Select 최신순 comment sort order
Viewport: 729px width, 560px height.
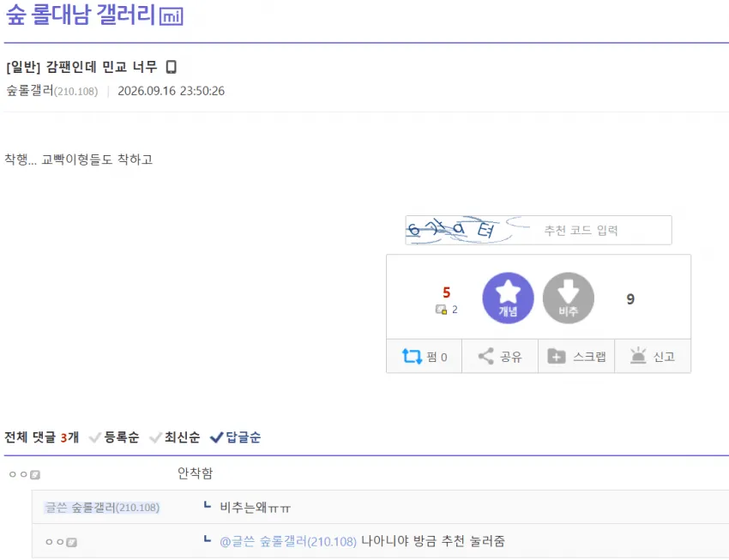[x=174, y=437]
